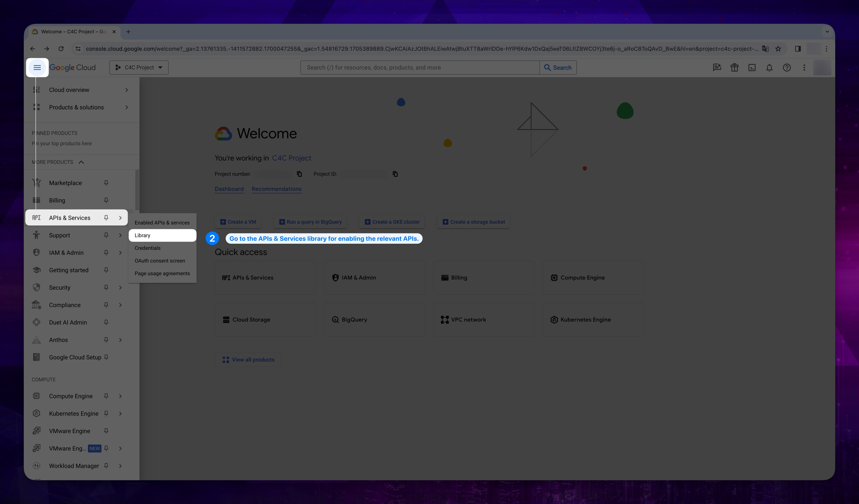Reload the current page
The width and height of the screenshot is (859, 504).
click(61, 49)
